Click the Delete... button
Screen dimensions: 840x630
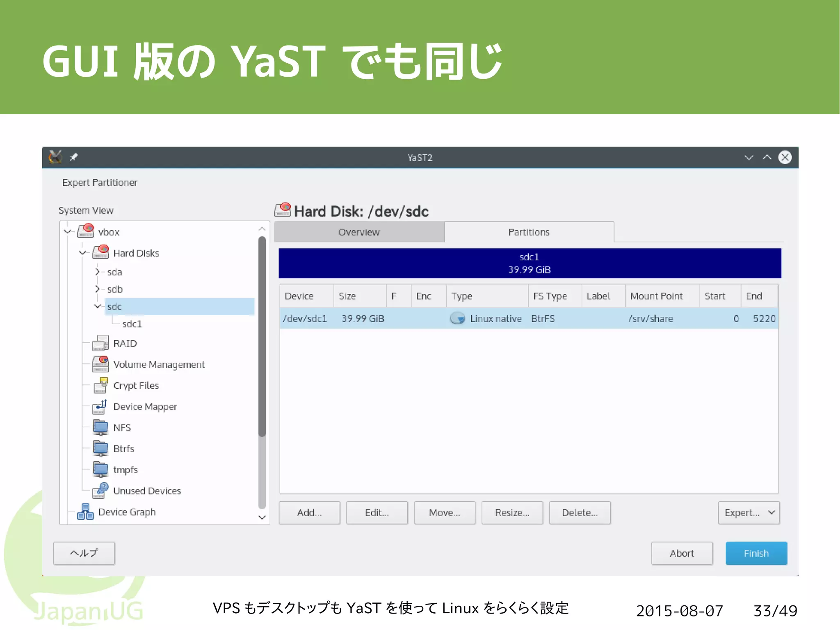(580, 513)
